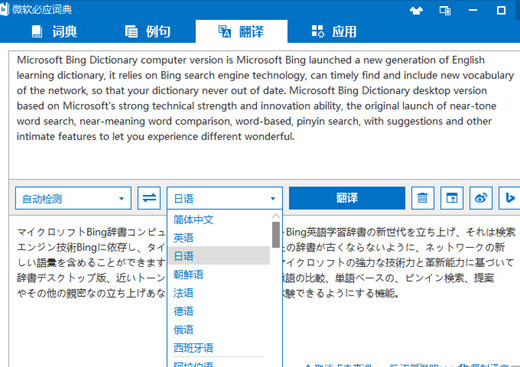520x367 pixels.
Task: Choose 西班牙语 from language list
Action: click(219, 348)
